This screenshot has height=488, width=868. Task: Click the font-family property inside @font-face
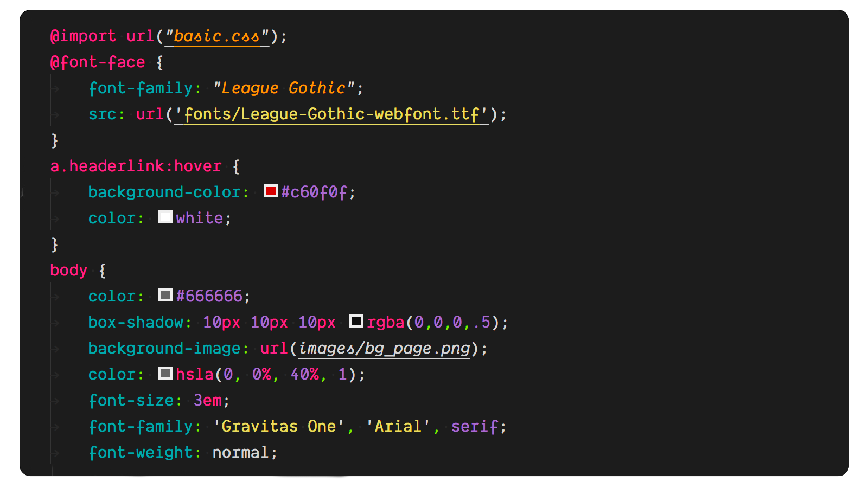[141, 88]
